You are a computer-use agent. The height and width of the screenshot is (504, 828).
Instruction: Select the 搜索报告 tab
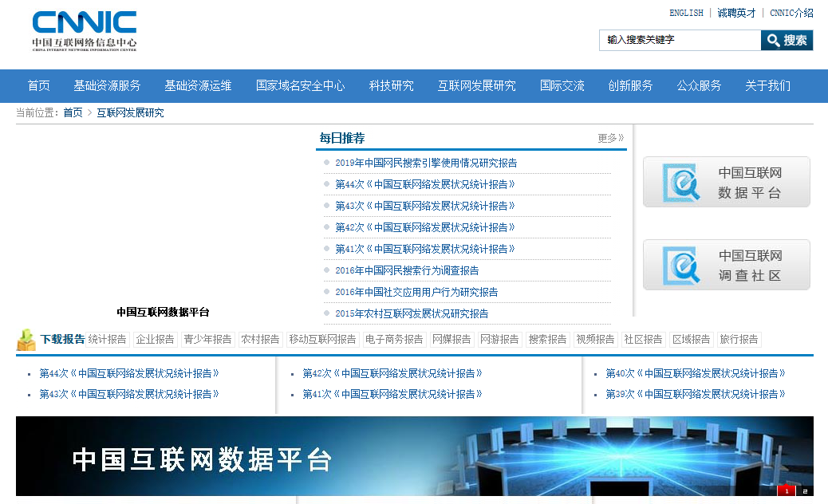tap(547, 340)
